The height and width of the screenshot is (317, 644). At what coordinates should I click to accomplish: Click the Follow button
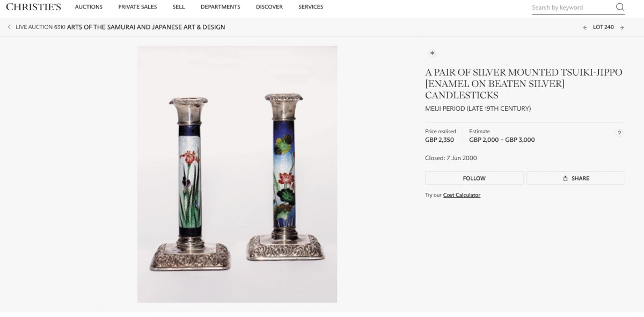474,178
